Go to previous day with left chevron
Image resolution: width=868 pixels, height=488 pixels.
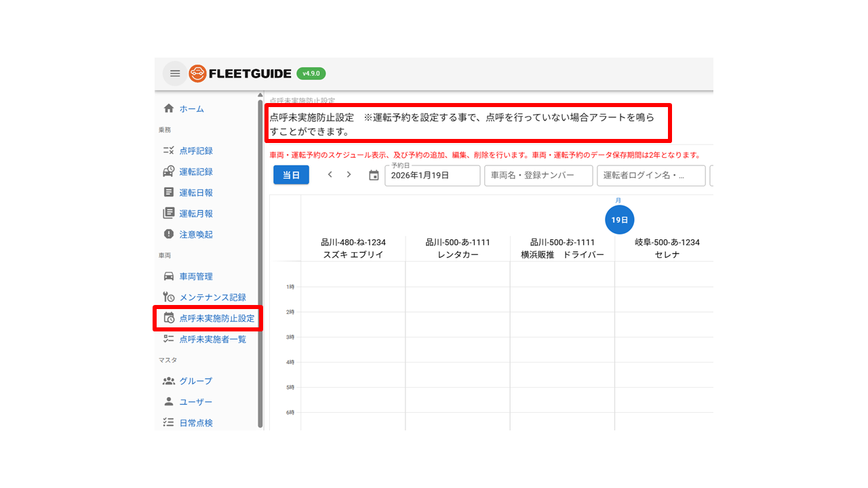pyautogui.click(x=330, y=175)
